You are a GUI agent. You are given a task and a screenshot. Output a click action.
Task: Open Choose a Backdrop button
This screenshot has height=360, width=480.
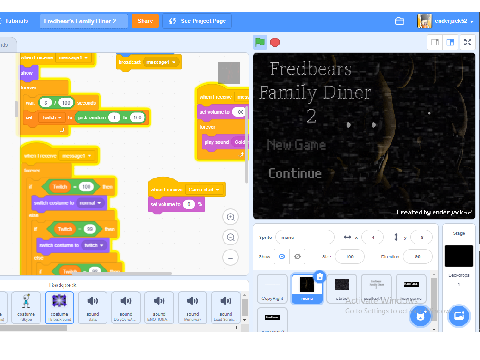(x=459, y=316)
